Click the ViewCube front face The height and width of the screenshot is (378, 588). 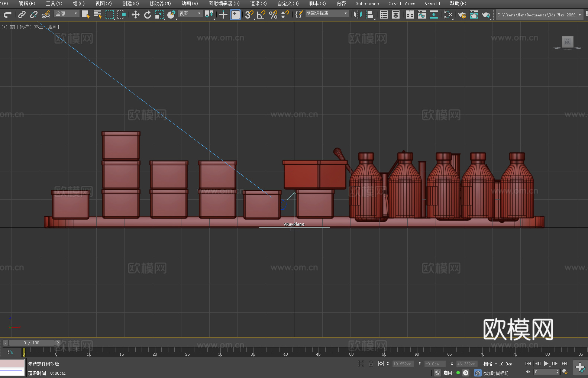click(568, 42)
